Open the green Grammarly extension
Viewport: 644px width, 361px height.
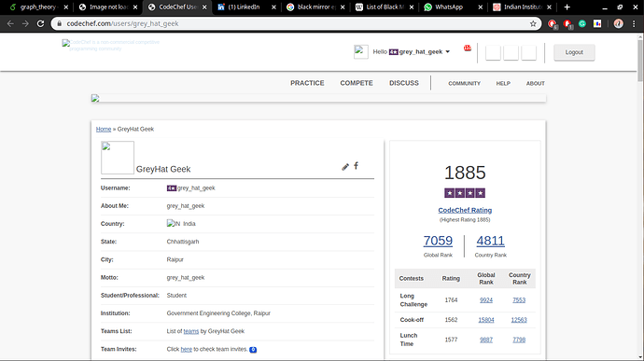582,24
